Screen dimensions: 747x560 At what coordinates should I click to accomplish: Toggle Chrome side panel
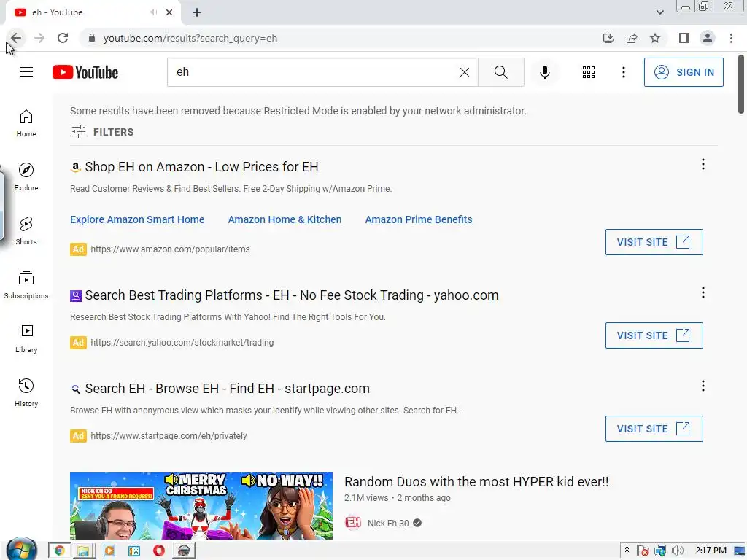pyautogui.click(x=684, y=38)
